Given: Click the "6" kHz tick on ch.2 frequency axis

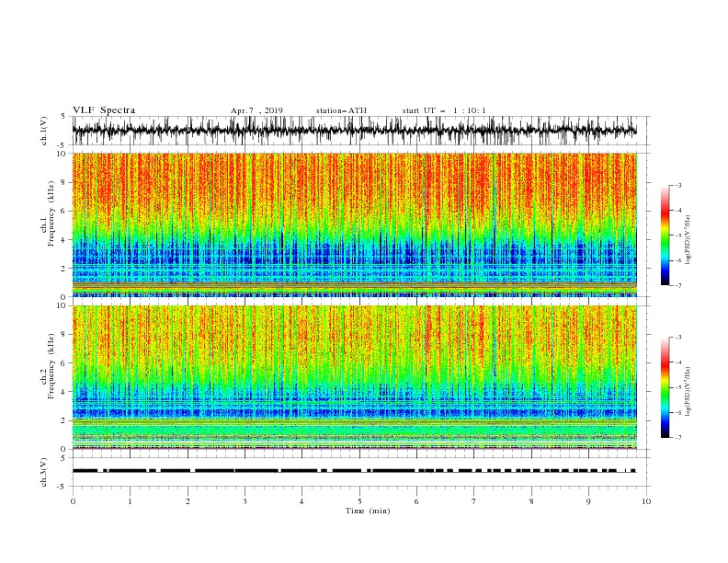Looking at the screenshot, I should (63, 363).
